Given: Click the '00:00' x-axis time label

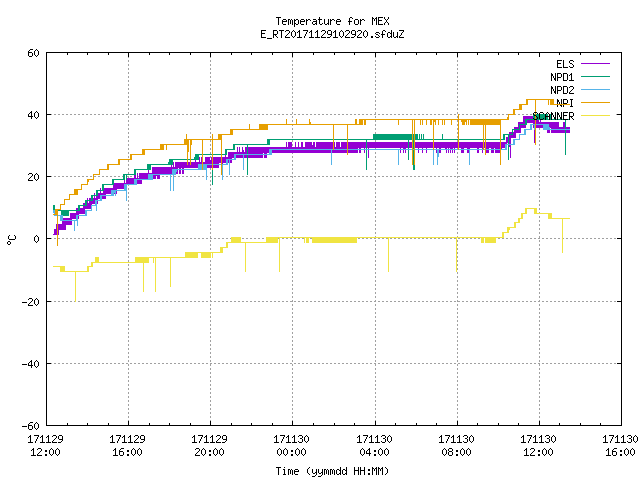Looking at the screenshot, I should [x=291, y=452].
